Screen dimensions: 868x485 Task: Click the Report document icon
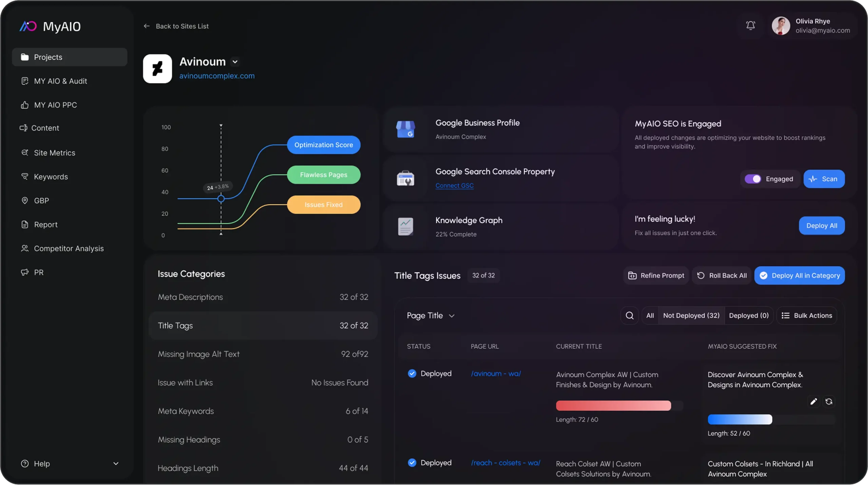(x=24, y=224)
